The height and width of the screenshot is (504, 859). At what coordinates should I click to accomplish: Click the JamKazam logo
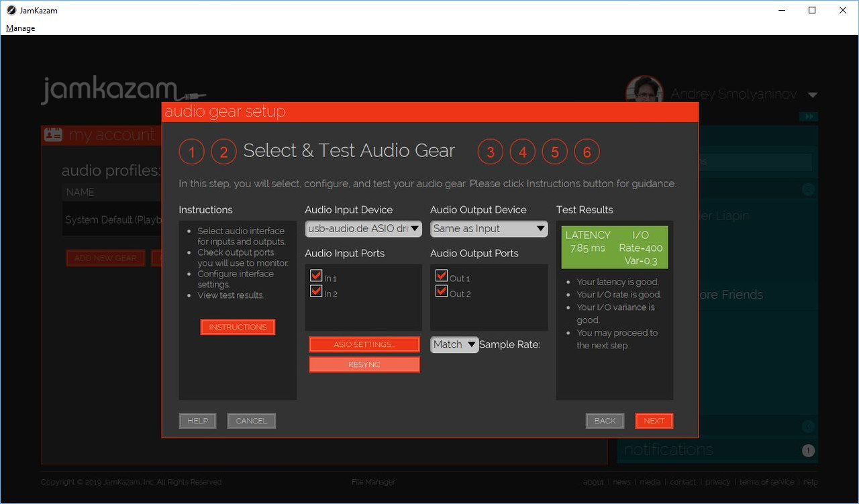122,90
